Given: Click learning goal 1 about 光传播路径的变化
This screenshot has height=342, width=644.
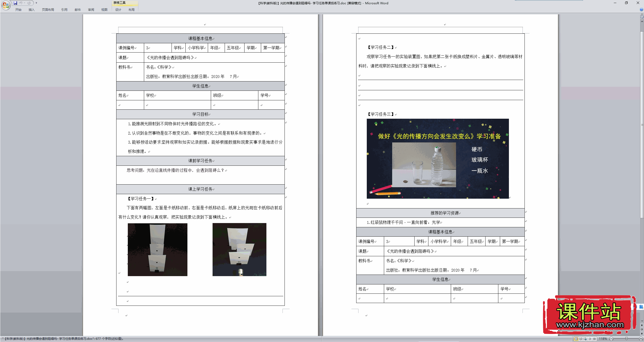Looking at the screenshot, I should [x=172, y=124].
